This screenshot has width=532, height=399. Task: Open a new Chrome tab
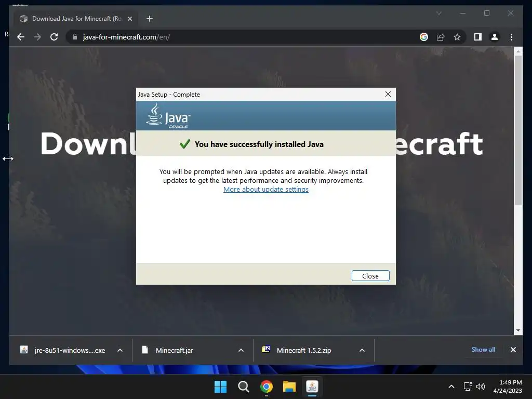point(149,19)
